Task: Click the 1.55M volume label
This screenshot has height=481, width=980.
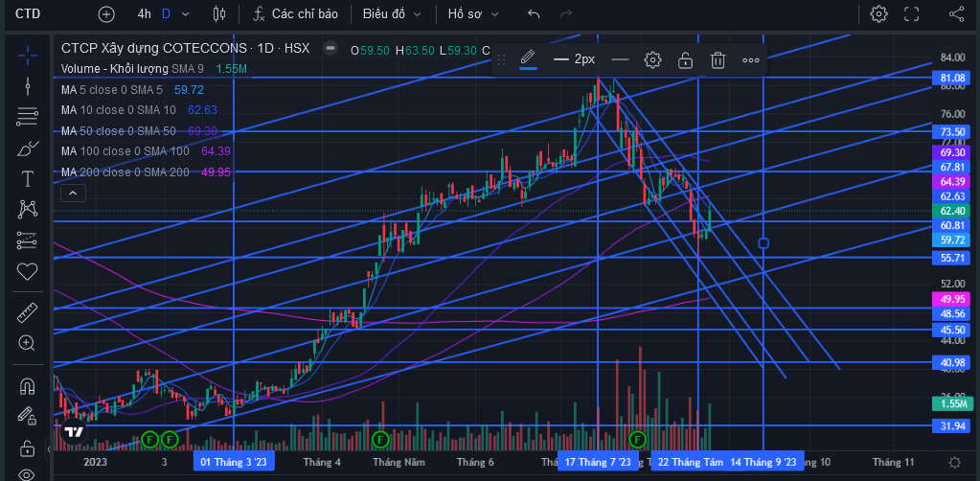Action: click(952, 403)
